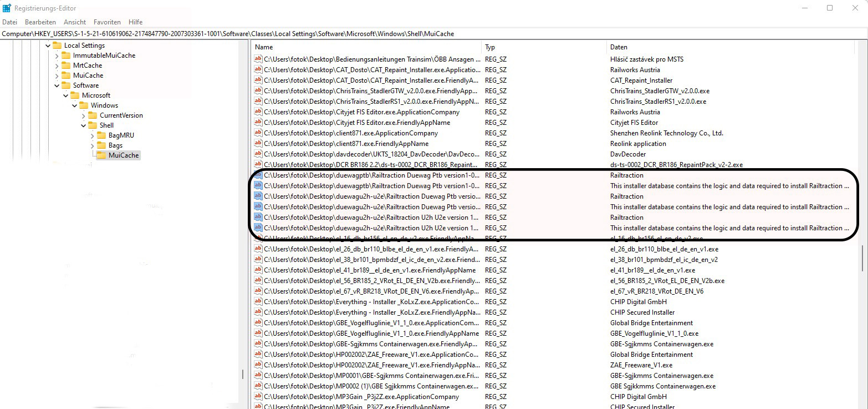Click the icon of client871.exe.ApplicationCompany

tap(258, 133)
